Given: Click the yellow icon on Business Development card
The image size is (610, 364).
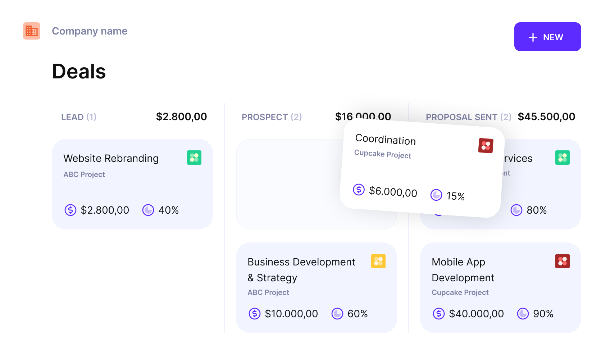Looking at the screenshot, I should point(378,261).
